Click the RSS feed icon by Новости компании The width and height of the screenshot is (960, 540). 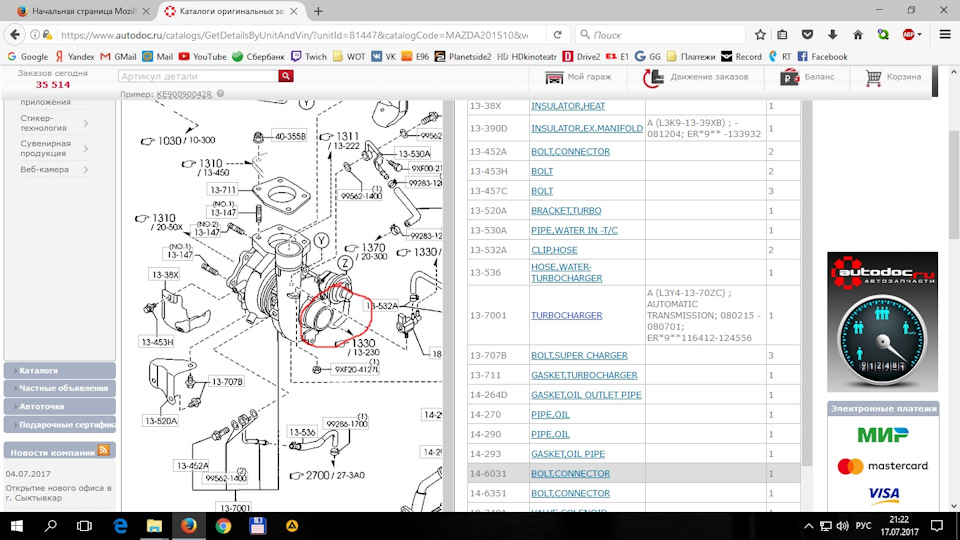[x=103, y=451]
